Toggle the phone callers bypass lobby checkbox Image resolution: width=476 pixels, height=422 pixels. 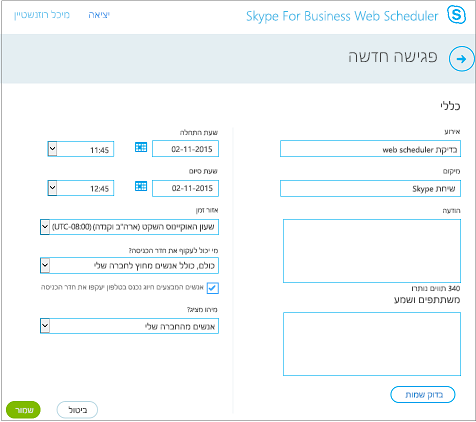tap(212, 288)
